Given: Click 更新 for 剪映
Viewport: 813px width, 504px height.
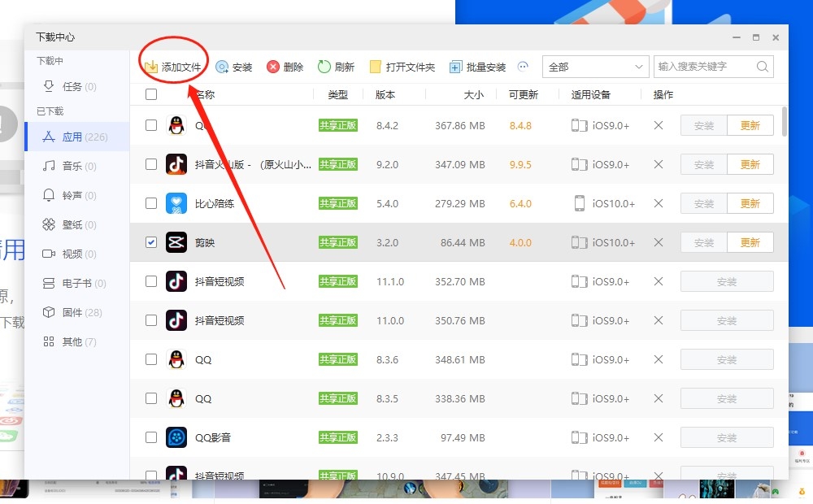Looking at the screenshot, I should point(750,242).
